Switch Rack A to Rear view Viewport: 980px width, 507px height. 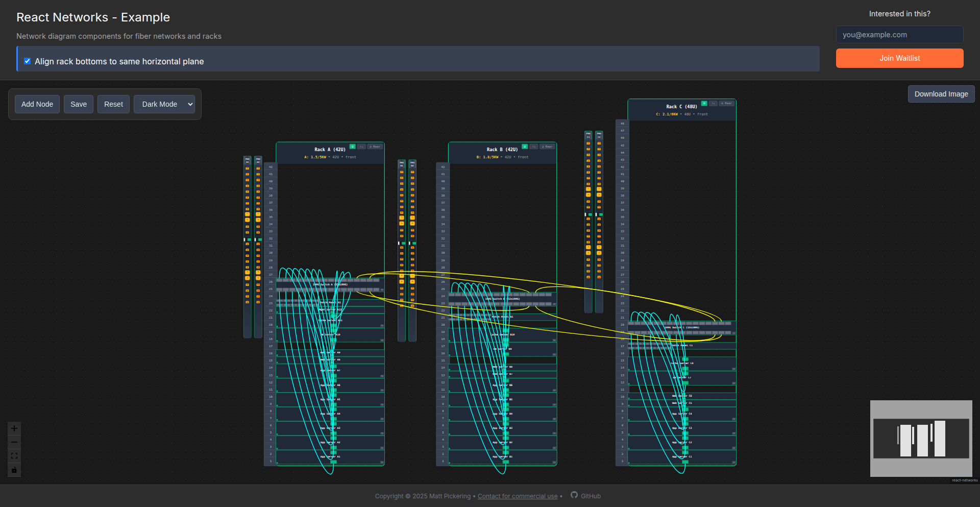coord(375,147)
